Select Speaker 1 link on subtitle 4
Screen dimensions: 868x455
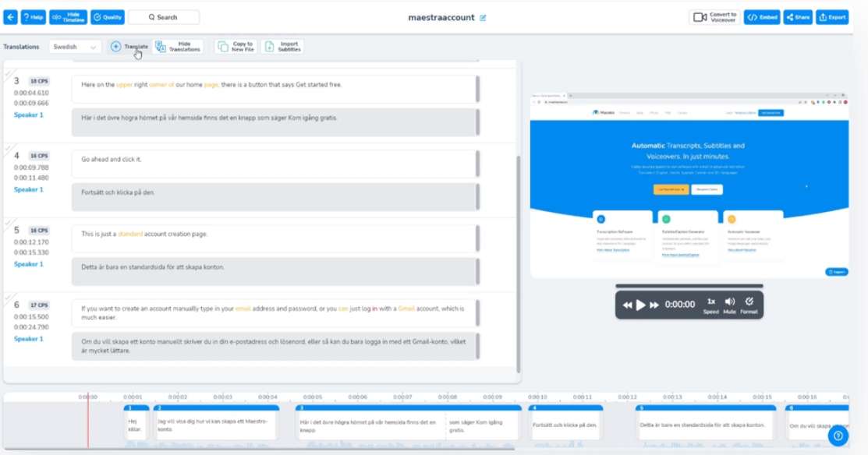click(x=28, y=189)
